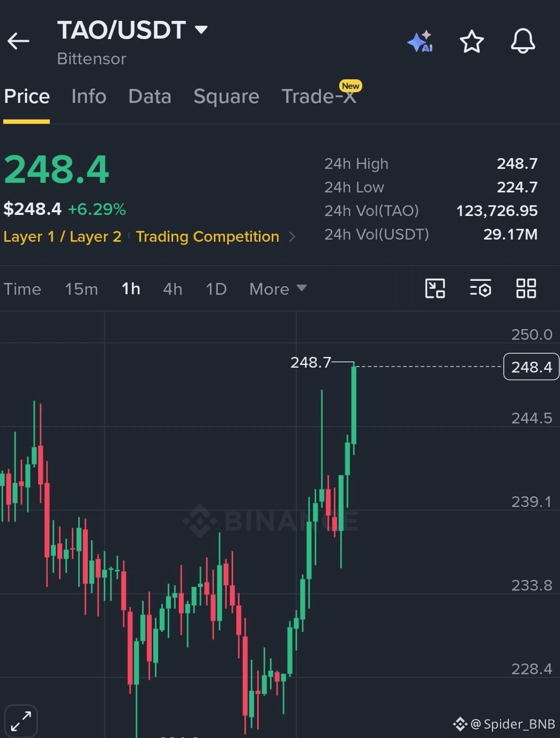The width and height of the screenshot is (560, 738).
Task: Select the 1D chart interval
Action: coord(216,289)
